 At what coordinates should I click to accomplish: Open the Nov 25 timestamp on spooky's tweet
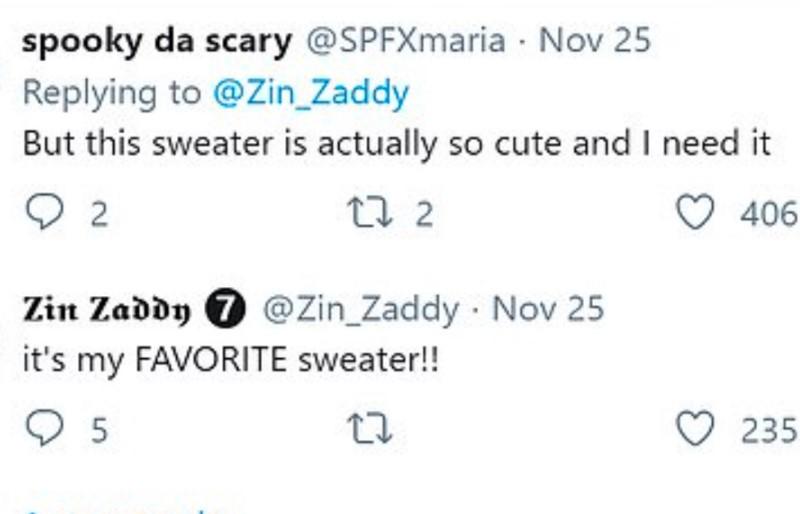coord(595,41)
